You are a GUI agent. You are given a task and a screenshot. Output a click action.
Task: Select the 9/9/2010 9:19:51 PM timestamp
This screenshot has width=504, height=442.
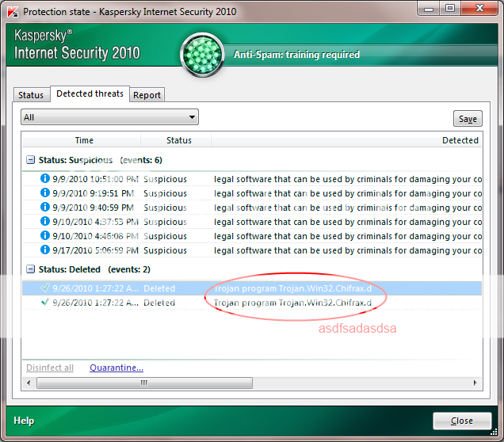(x=94, y=193)
